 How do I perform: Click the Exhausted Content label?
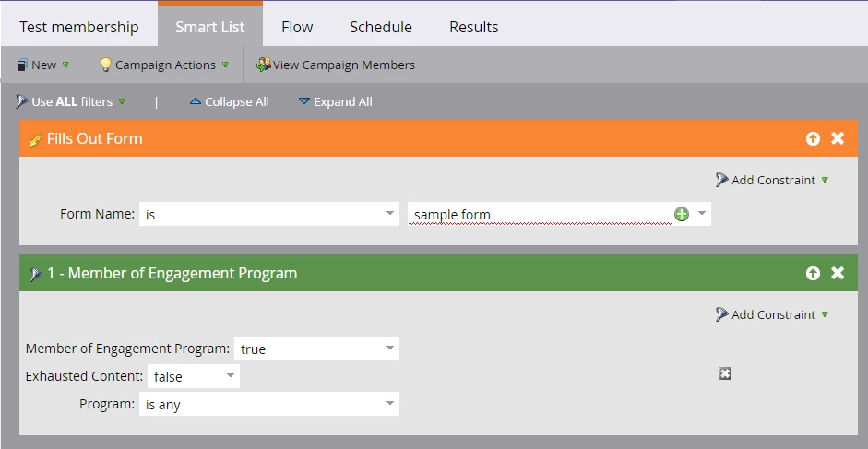coord(84,376)
